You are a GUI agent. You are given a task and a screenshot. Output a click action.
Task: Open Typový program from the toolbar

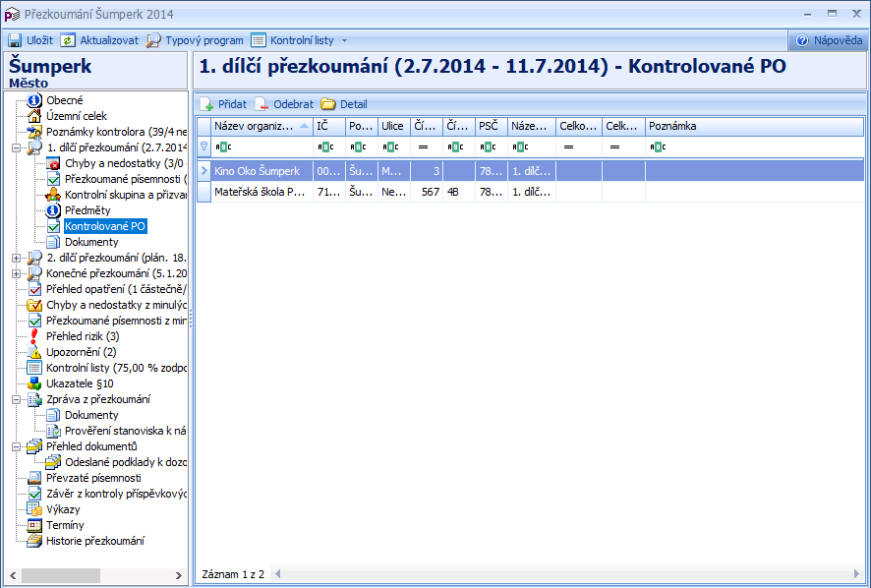pos(195,40)
